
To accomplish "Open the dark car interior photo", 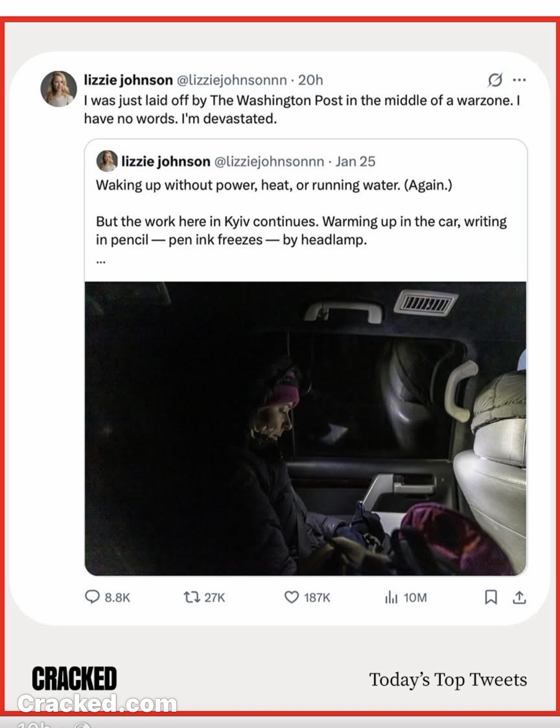I will point(306,428).
